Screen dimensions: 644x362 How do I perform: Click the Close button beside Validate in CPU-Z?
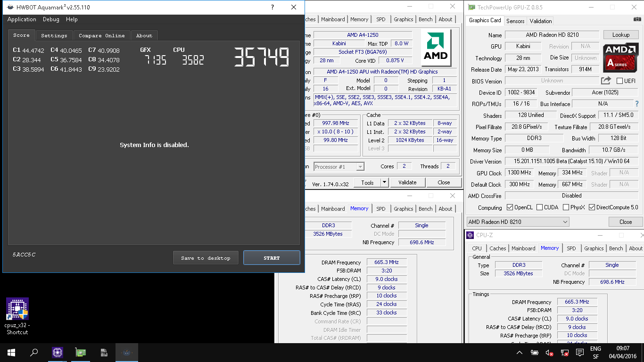click(444, 182)
